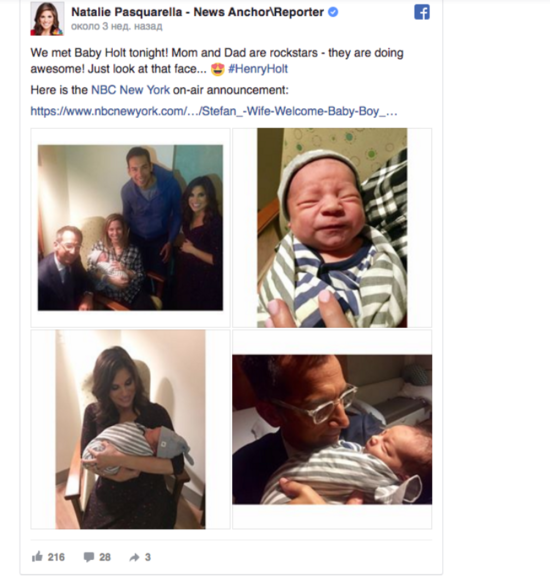The height and width of the screenshot is (587, 550).
Task: Click the blue verified badge icon
Action: coord(333,12)
